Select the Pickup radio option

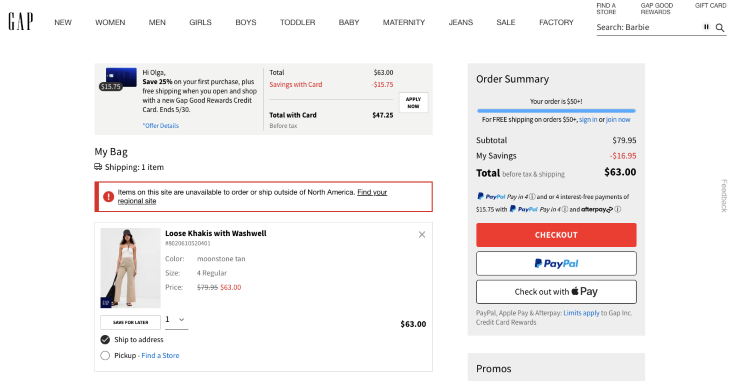tap(105, 355)
